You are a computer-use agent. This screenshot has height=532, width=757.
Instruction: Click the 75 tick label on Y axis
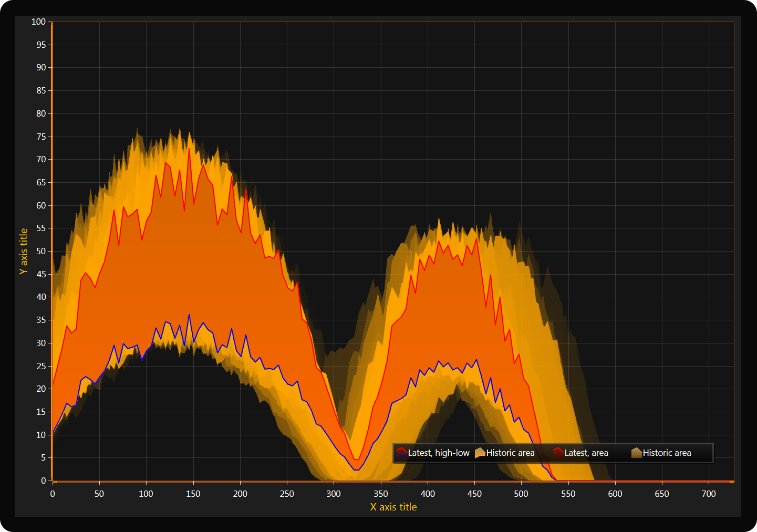click(41, 137)
